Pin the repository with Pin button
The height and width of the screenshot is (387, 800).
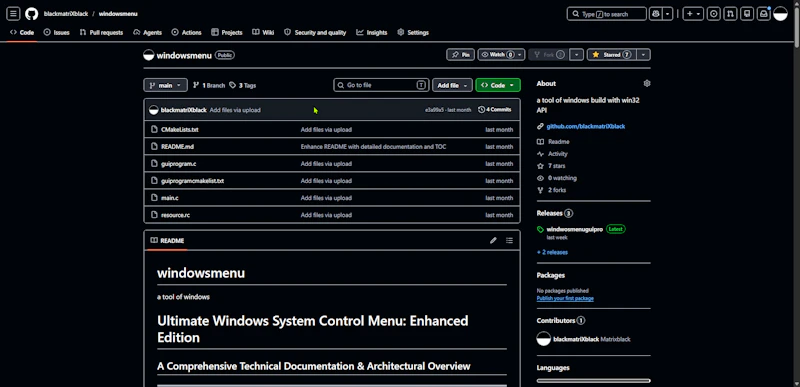point(461,55)
